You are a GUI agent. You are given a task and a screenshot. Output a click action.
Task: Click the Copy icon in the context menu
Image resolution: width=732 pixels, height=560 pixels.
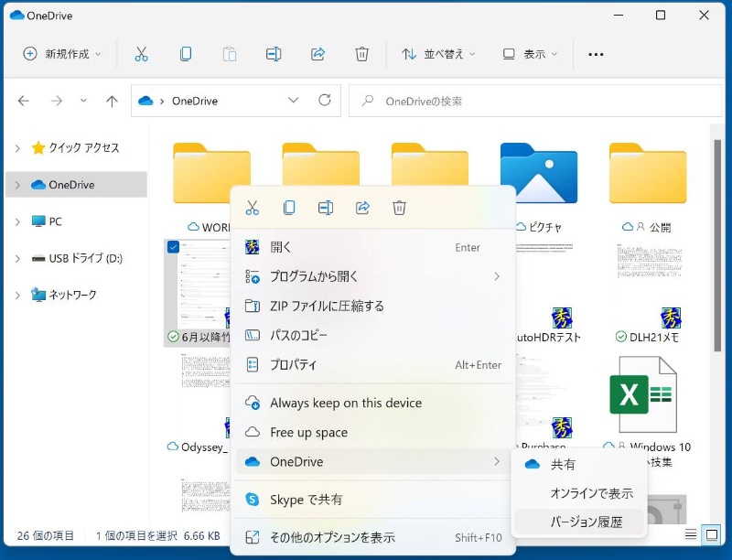289,208
